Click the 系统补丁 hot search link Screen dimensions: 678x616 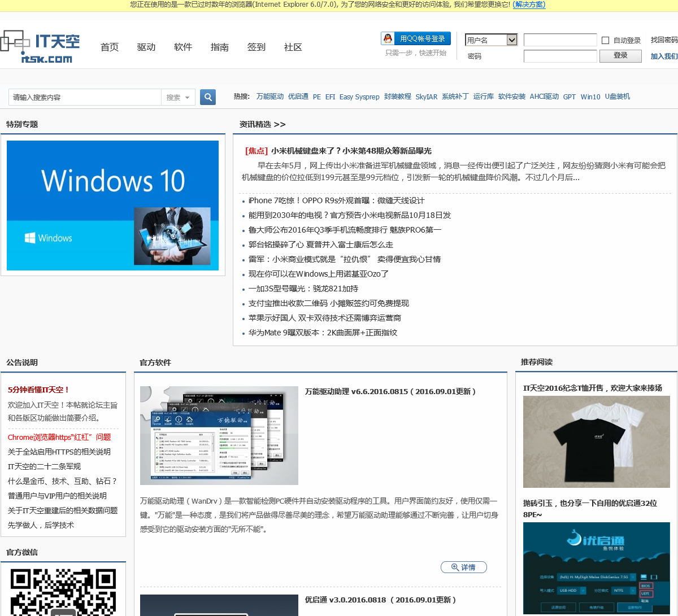coord(455,97)
